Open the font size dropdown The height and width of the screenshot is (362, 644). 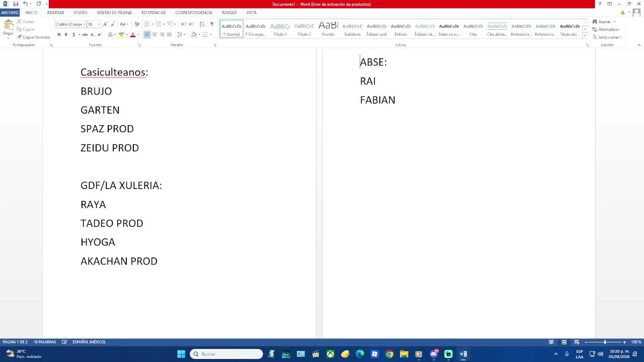tap(99, 24)
